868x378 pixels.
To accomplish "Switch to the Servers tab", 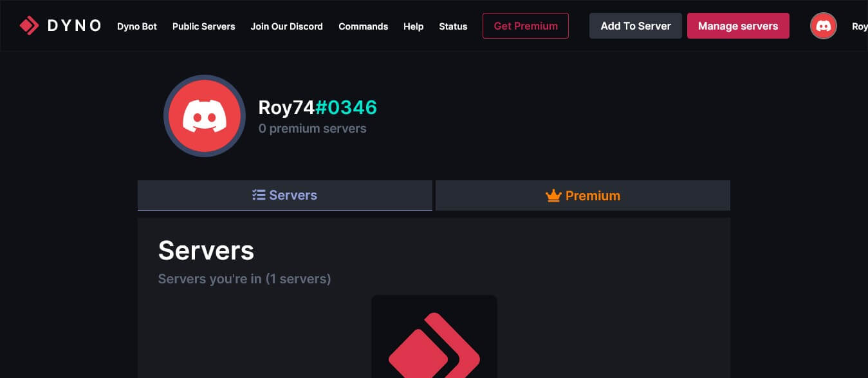I will [x=285, y=195].
